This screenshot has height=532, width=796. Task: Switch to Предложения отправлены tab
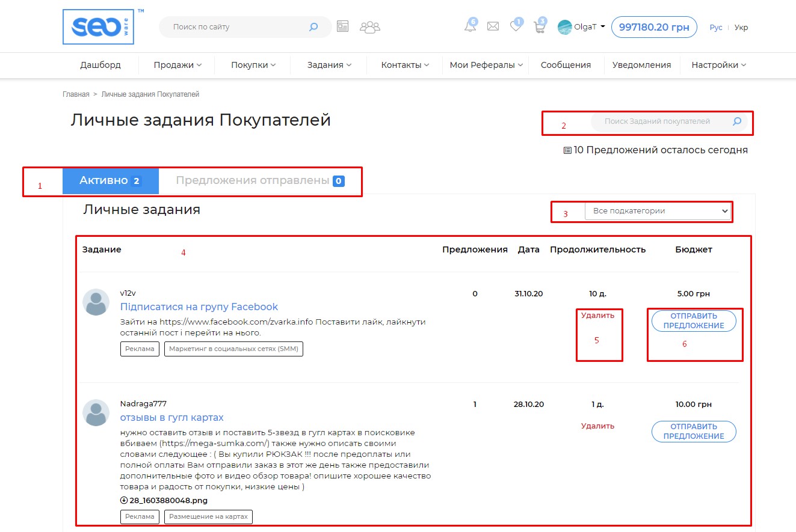pos(259,180)
